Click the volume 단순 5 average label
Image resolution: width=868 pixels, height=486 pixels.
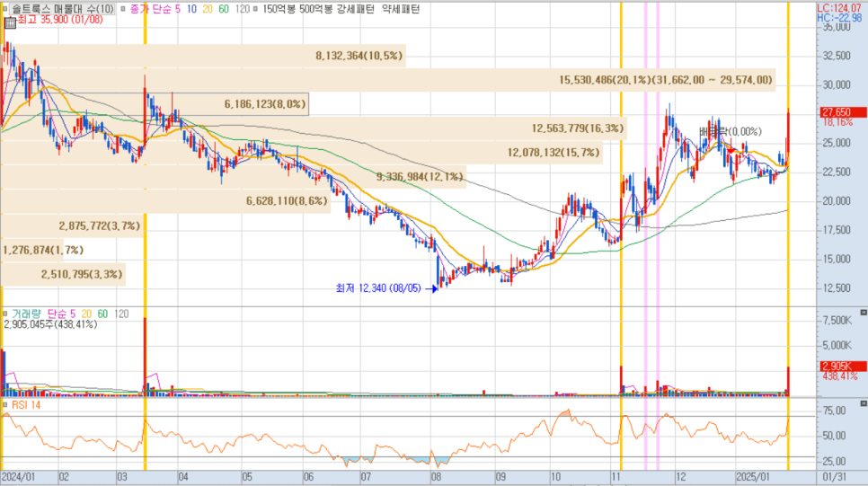[61, 314]
